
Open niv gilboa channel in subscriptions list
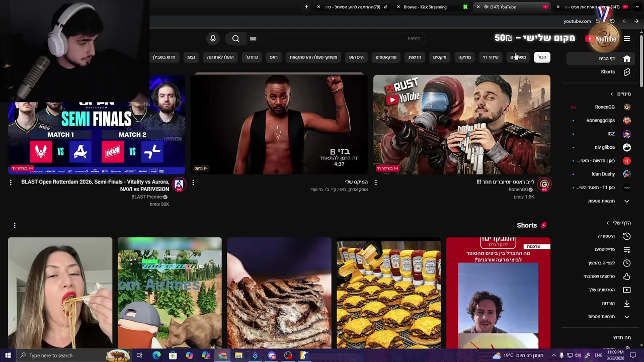click(602, 147)
